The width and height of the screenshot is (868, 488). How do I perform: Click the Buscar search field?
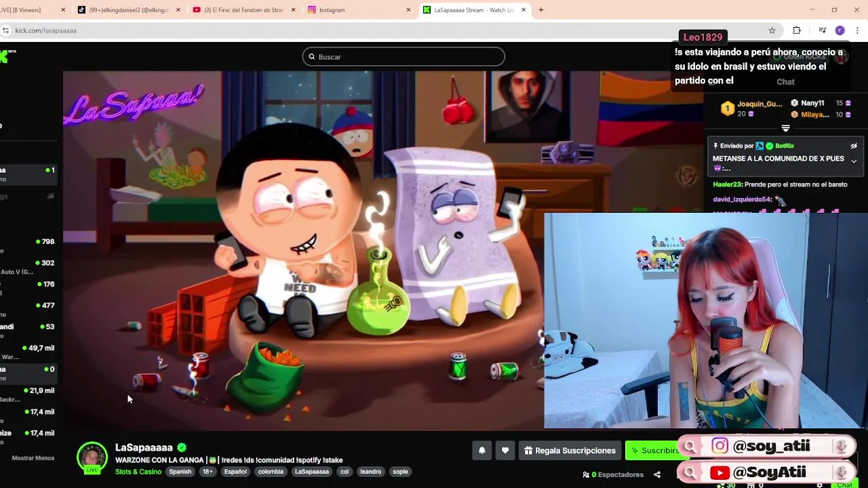click(403, 57)
